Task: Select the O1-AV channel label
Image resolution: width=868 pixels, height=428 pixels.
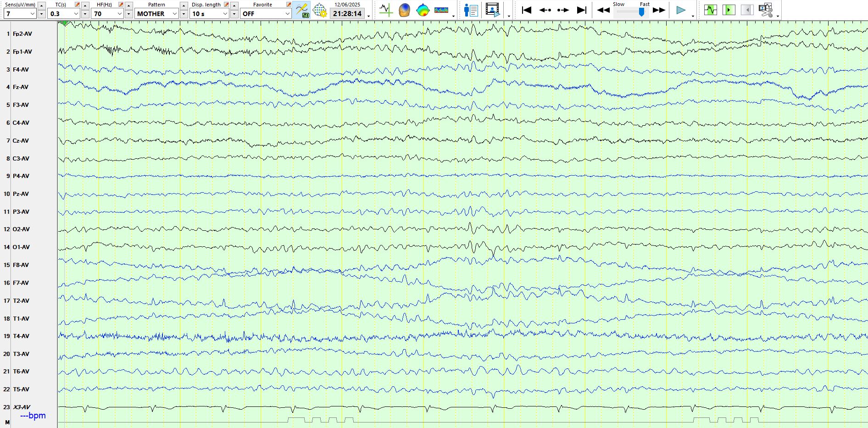Action: (x=21, y=247)
